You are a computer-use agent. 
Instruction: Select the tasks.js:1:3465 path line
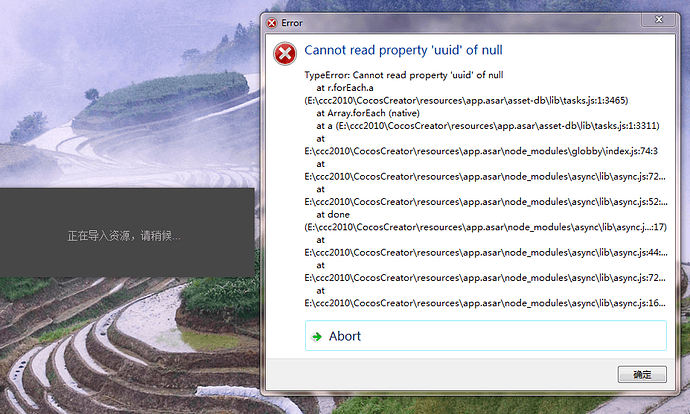pyautogui.click(x=466, y=100)
